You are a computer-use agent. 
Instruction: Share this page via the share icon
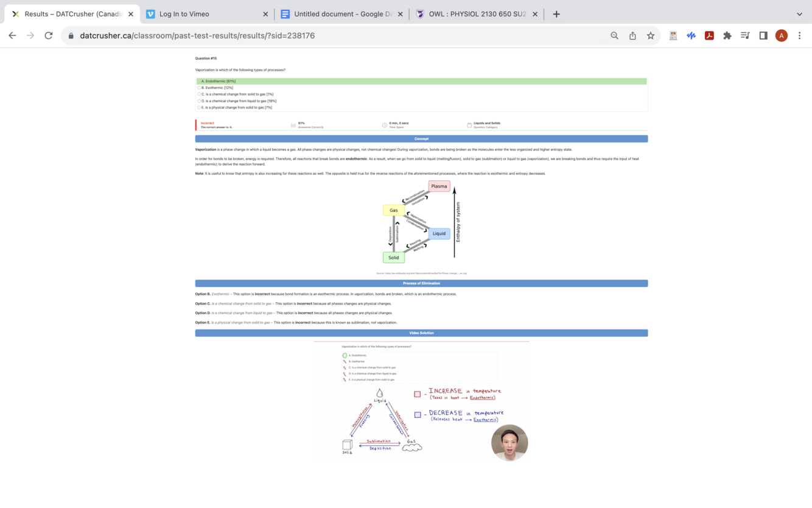point(632,35)
